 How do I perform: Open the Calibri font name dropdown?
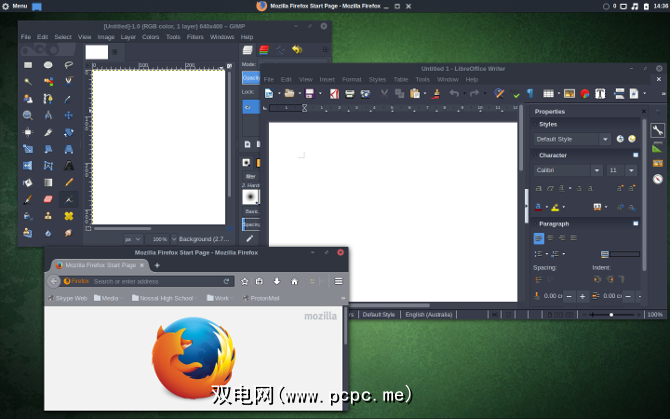(x=596, y=170)
